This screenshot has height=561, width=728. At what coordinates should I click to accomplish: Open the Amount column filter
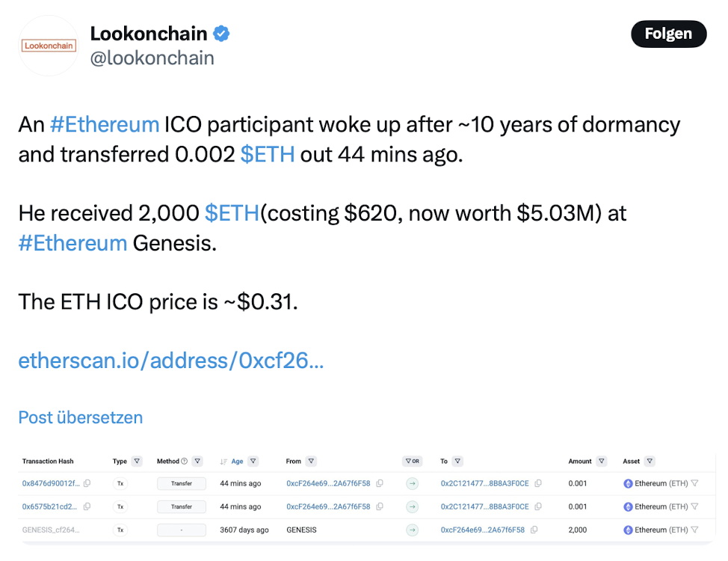tap(602, 461)
